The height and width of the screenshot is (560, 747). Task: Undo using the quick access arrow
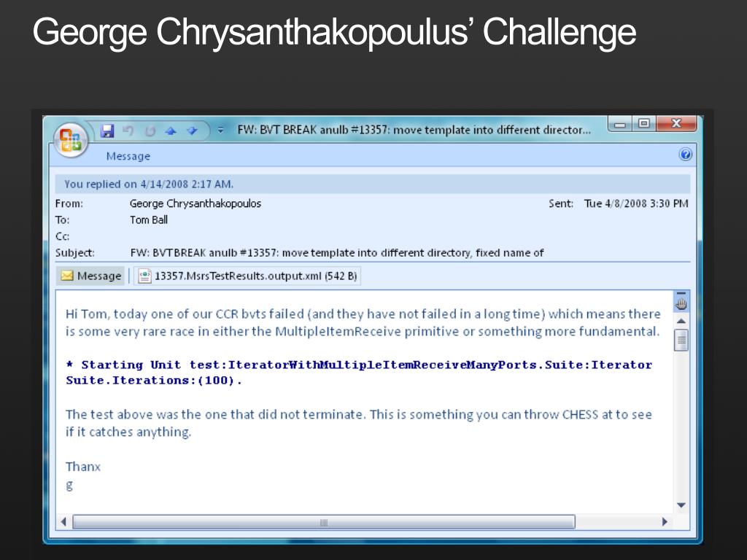[128, 130]
